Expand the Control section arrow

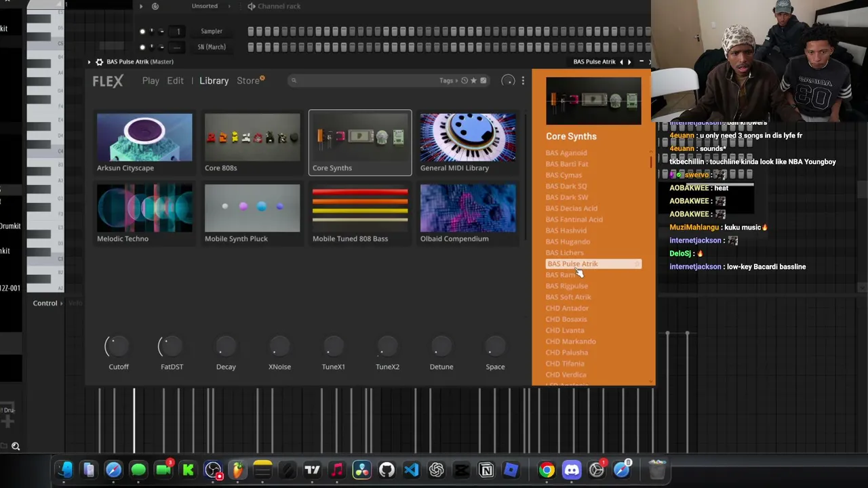click(x=61, y=303)
